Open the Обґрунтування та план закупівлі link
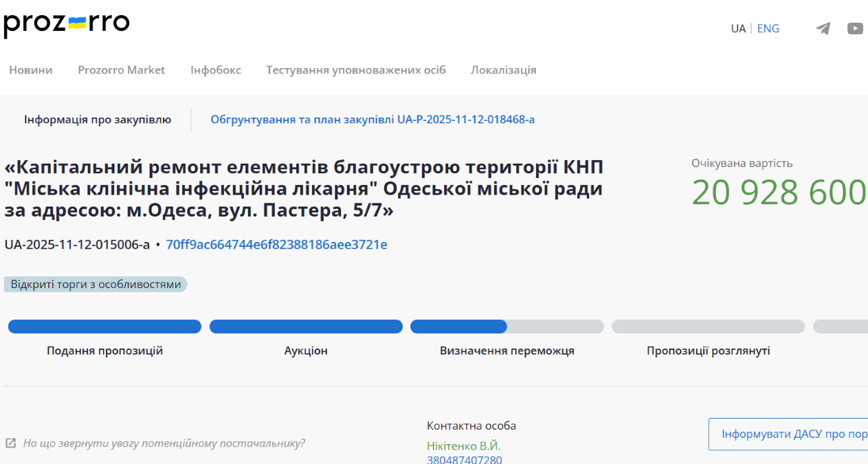This screenshot has width=868, height=464. [x=372, y=120]
